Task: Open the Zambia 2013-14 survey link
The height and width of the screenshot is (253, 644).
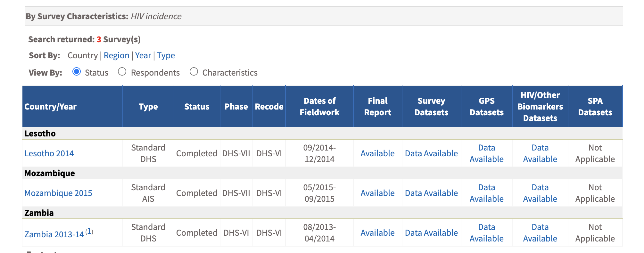Action: 54,234
